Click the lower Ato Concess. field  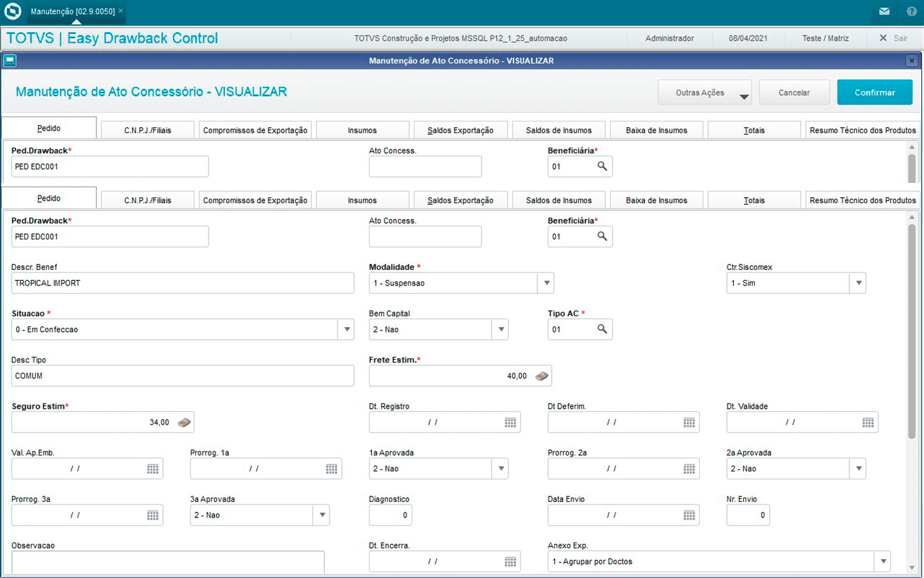(425, 237)
